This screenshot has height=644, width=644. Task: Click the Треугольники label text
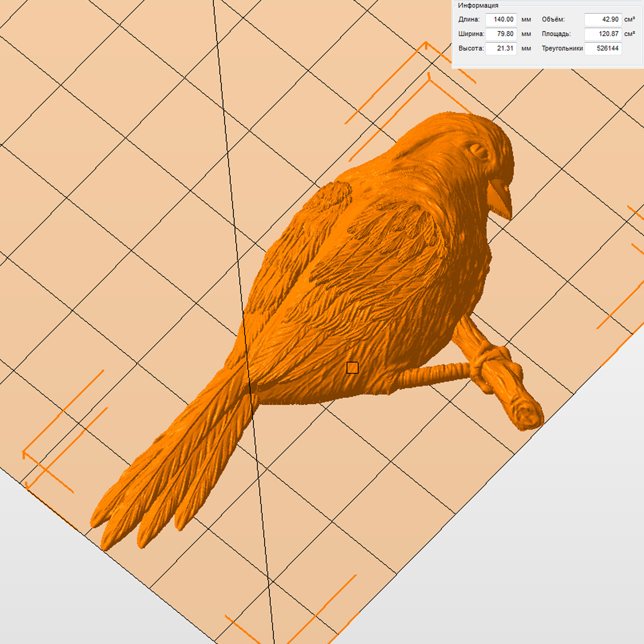(x=562, y=48)
